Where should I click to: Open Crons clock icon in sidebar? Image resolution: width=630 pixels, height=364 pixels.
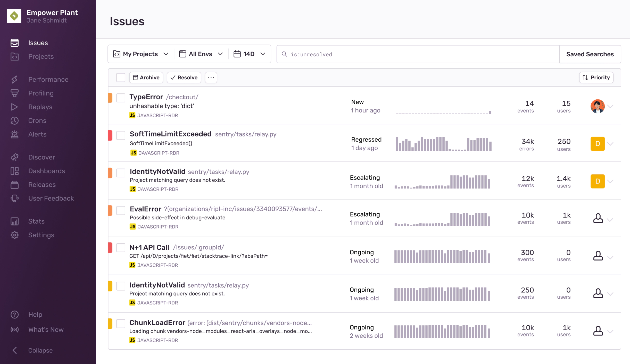point(14,120)
